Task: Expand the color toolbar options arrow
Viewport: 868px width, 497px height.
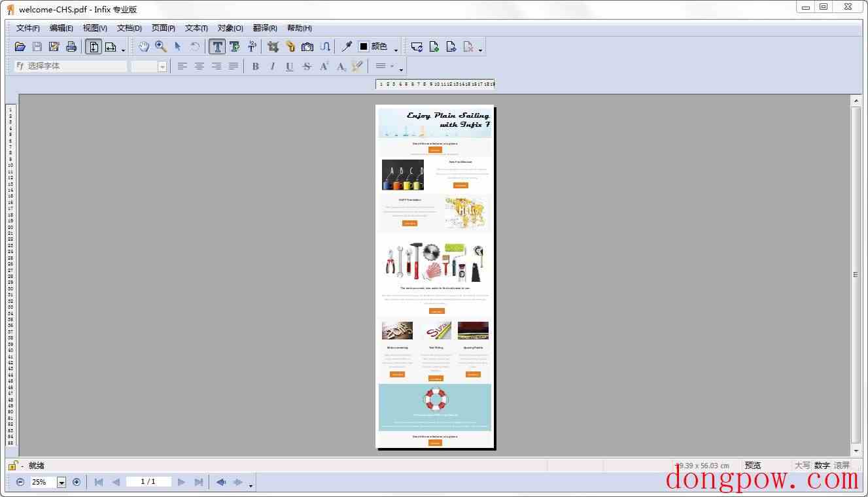Action: pos(396,50)
